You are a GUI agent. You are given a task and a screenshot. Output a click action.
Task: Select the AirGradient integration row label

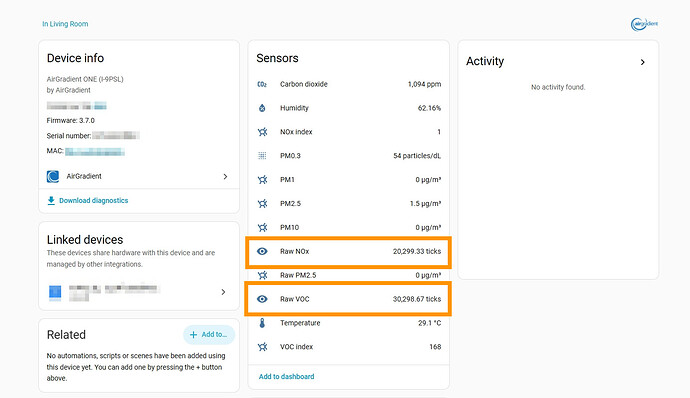[84, 176]
